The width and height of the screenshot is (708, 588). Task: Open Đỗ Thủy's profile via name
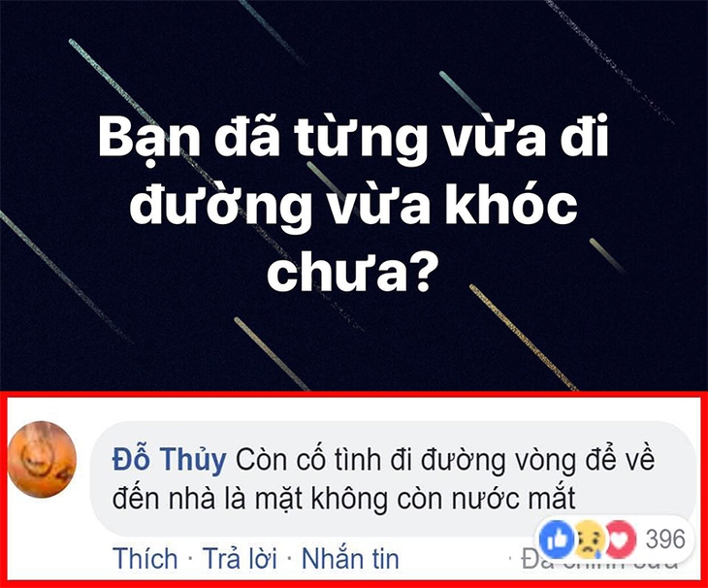point(169,460)
